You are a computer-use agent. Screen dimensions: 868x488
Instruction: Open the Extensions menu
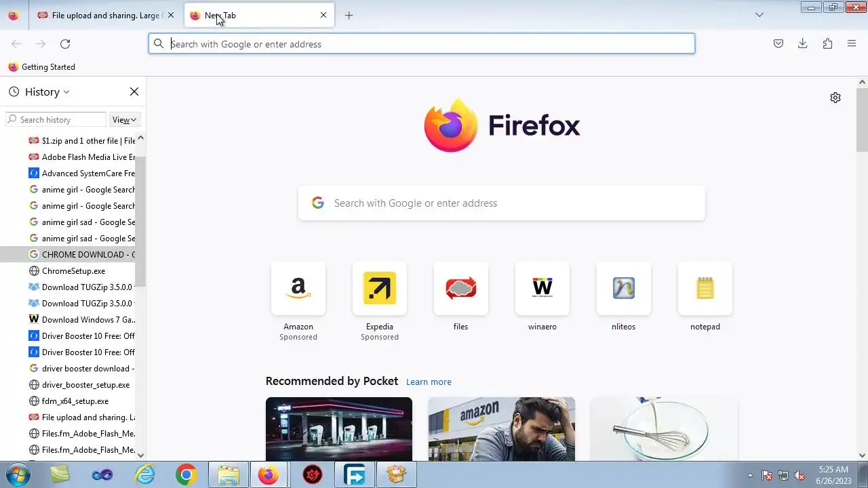[827, 44]
